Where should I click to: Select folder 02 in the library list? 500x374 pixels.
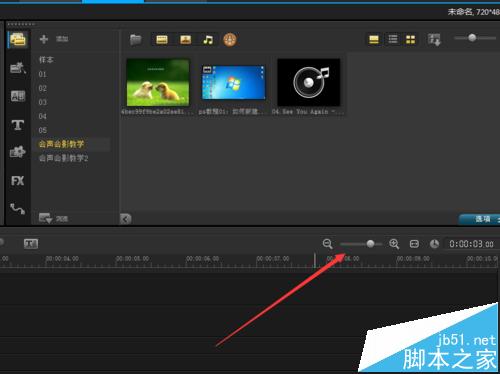(x=42, y=88)
